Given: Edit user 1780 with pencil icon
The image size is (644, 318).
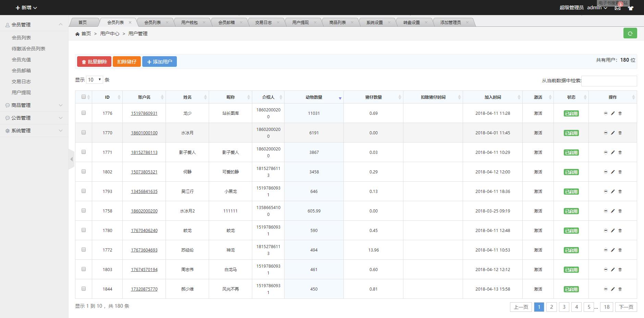Looking at the screenshot, I should point(613,231).
